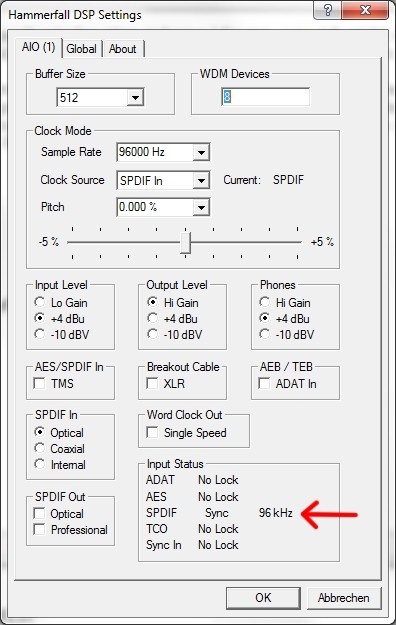Click the TCO No Lock status

click(218, 529)
